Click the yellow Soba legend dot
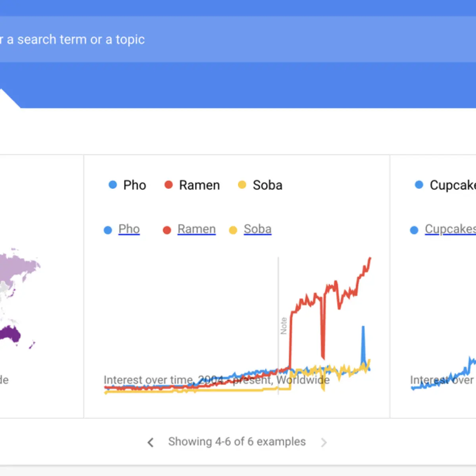This screenshot has height=476, width=476. (x=242, y=185)
